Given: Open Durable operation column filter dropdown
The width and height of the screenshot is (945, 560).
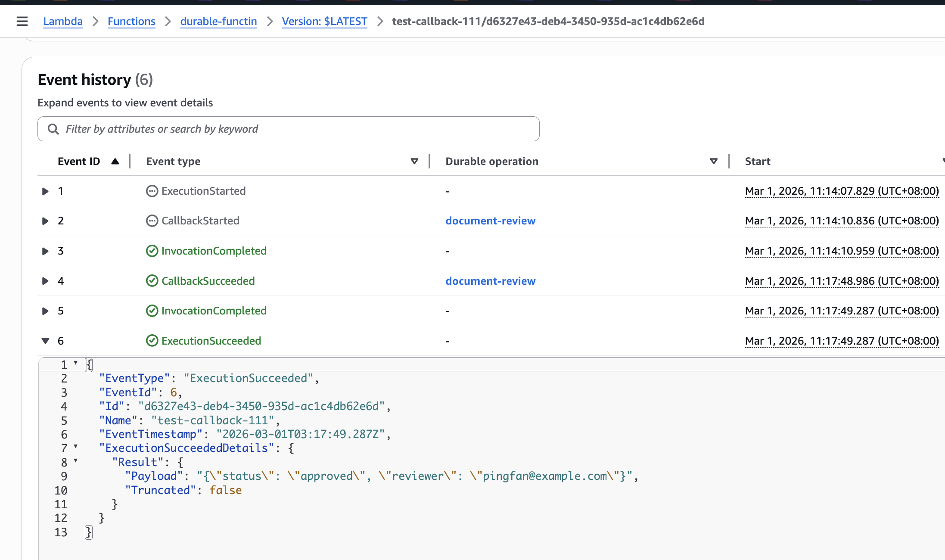Looking at the screenshot, I should 714,162.
